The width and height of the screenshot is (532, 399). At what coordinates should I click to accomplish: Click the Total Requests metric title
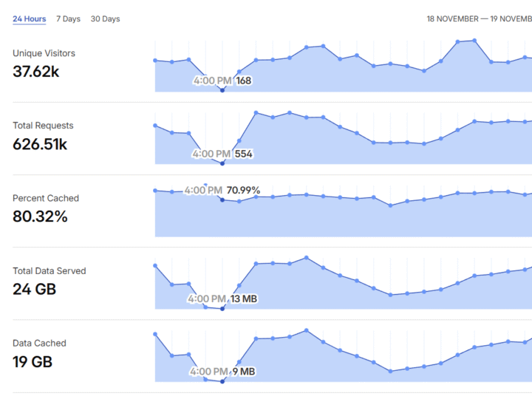[43, 126]
